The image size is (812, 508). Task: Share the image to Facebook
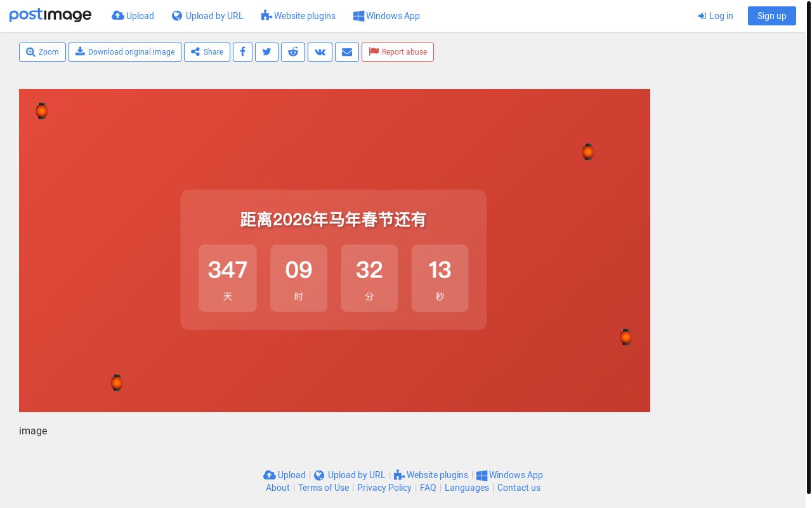242,52
